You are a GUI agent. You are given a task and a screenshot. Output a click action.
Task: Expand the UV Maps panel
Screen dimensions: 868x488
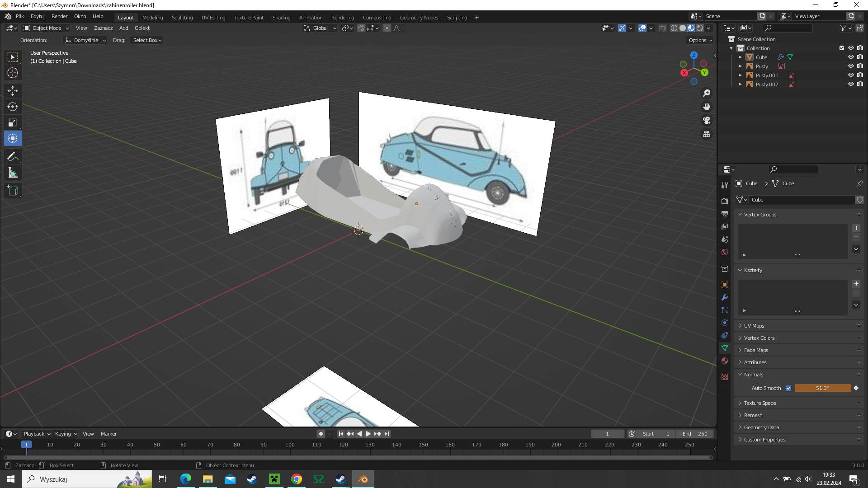(x=754, y=326)
